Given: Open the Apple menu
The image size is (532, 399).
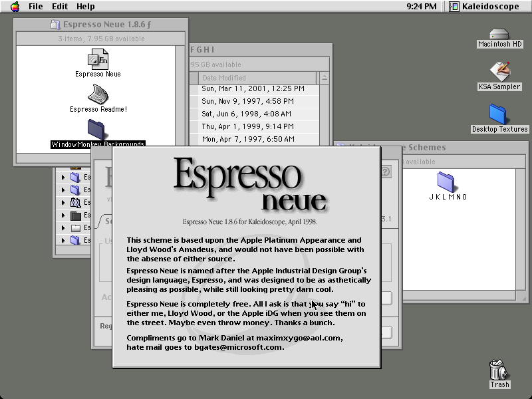Looking at the screenshot, I should [15, 7].
